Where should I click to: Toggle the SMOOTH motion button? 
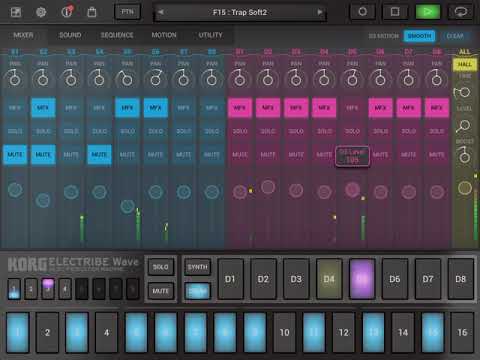pyautogui.click(x=419, y=36)
